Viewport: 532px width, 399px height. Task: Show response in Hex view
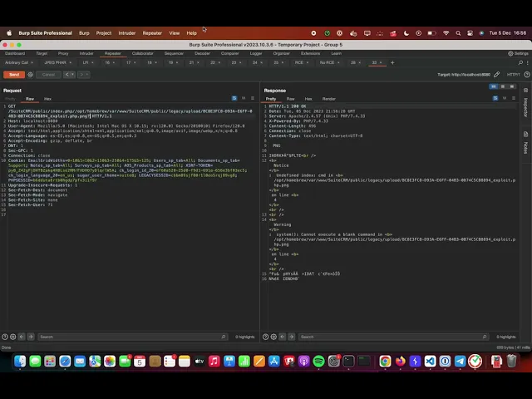(308, 99)
